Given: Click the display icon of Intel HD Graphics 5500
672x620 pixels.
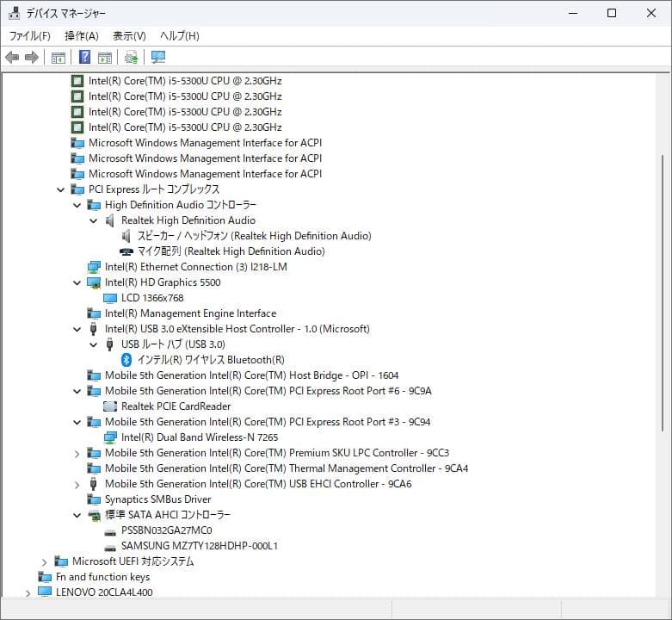Looking at the screenshot, I should [94, 282].
